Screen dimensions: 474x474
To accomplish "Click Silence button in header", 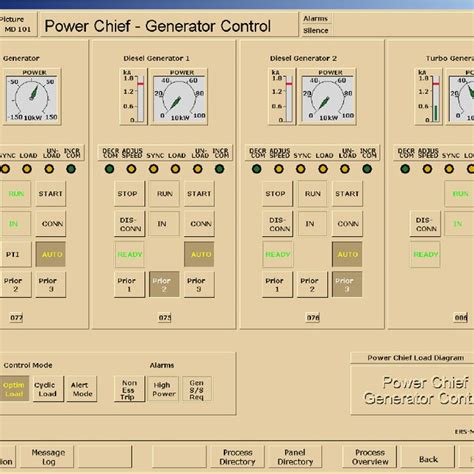I will (x=316, y=31).
